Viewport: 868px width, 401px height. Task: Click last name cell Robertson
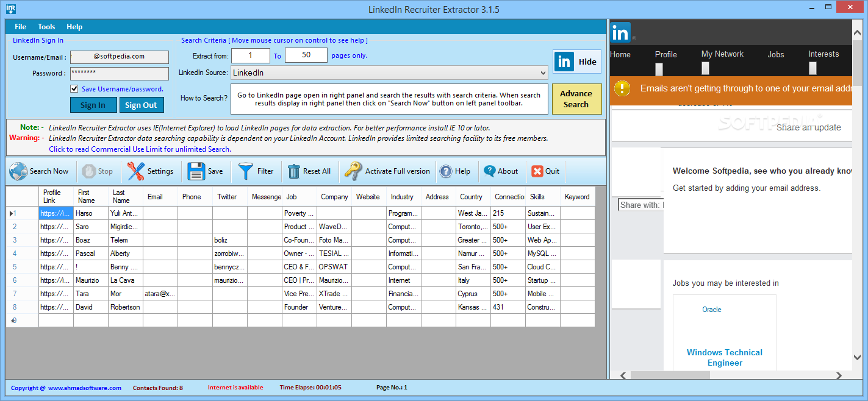tap(126, 307)
